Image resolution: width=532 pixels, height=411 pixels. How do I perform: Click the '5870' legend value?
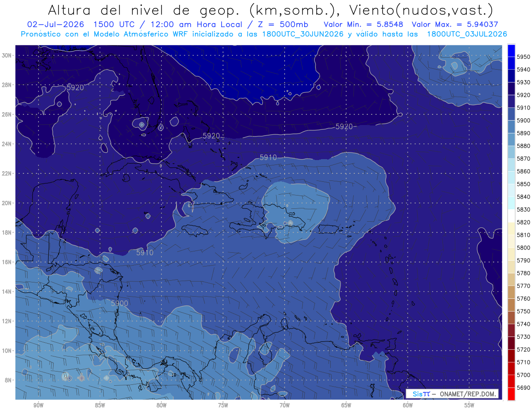(523, 159)
